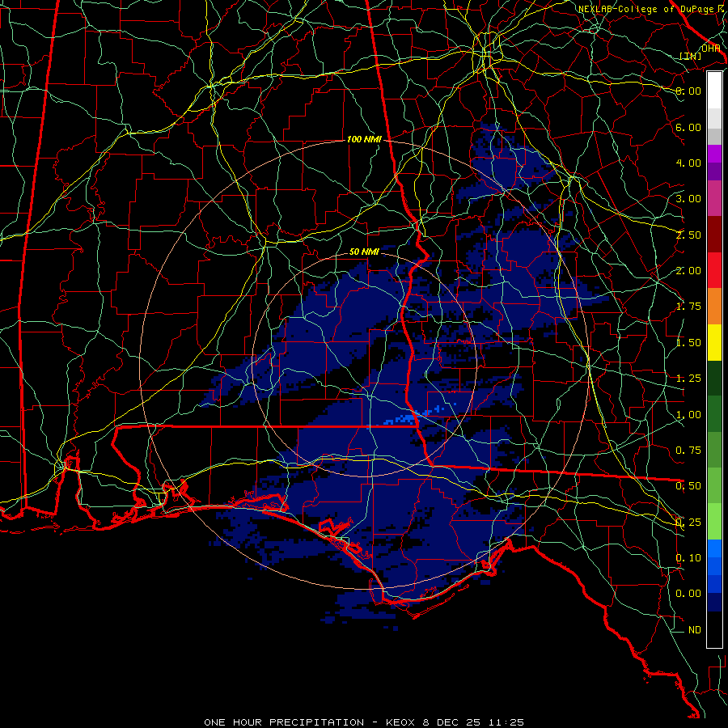Click the 3.00 legend value
Image resolution: width=728 pixels, height=728 pixels.
click(688, 199)
